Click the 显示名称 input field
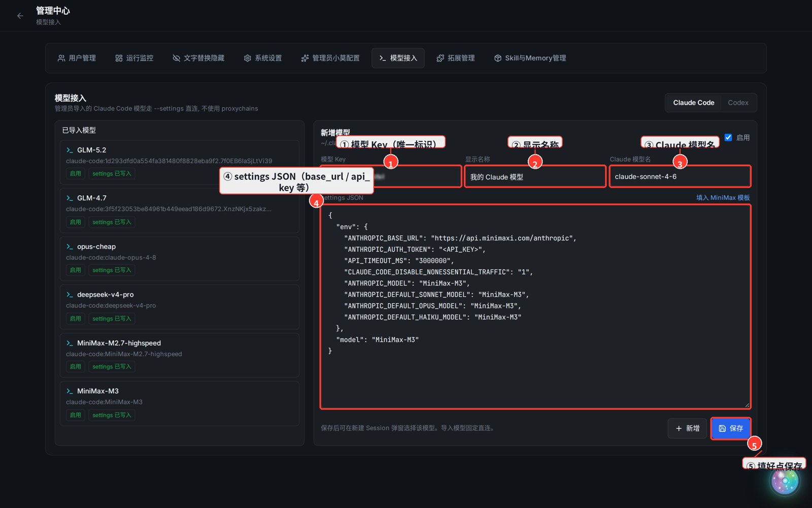Image resolution: width=812 pixels, height=508 pixels. (535, 177)
